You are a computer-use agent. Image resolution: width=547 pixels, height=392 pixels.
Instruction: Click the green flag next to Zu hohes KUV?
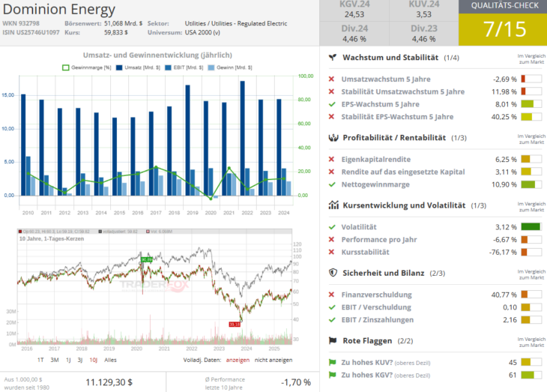click(332, 363)
